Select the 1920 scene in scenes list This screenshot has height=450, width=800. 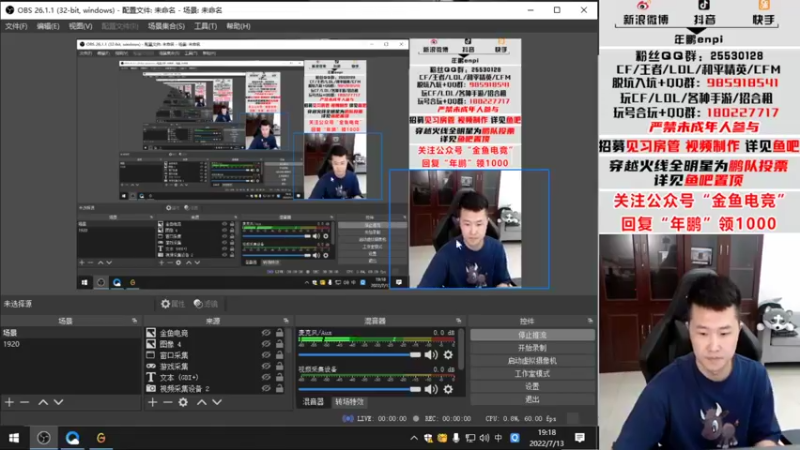(70, 344)
